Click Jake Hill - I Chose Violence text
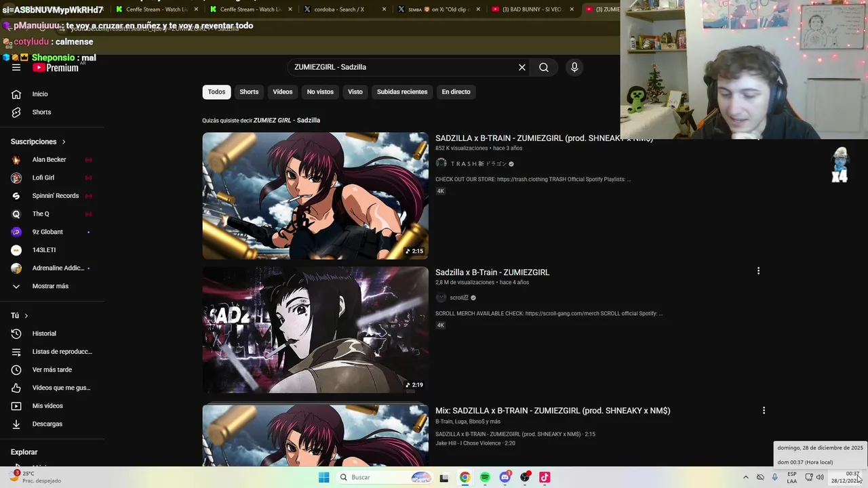 click(475, 443)
